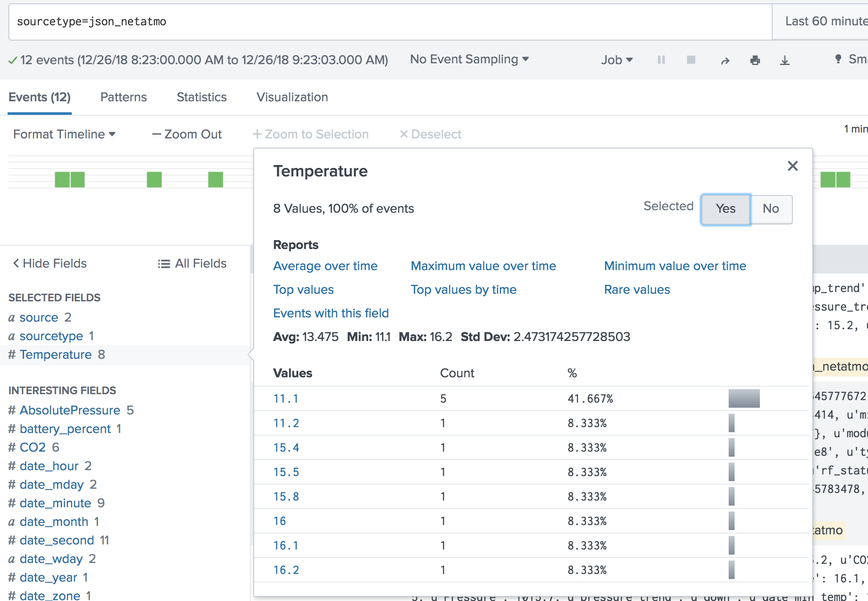The image size is (868, 601).
Task: Open Maximum value over time report
Action: [483, 266]
